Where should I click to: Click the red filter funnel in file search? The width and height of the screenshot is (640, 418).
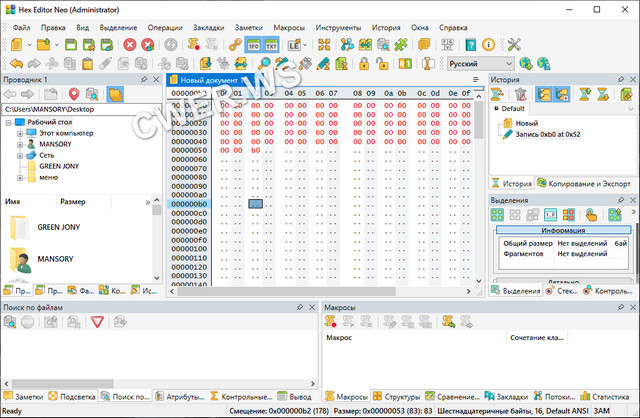pyautogui.click(x=98, y=322)
